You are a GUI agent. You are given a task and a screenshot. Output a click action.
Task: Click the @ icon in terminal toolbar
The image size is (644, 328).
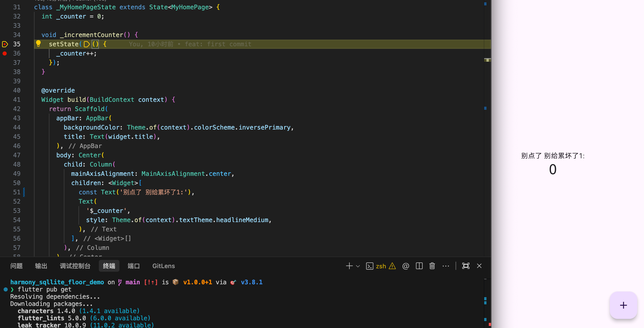tap(406, 266)
